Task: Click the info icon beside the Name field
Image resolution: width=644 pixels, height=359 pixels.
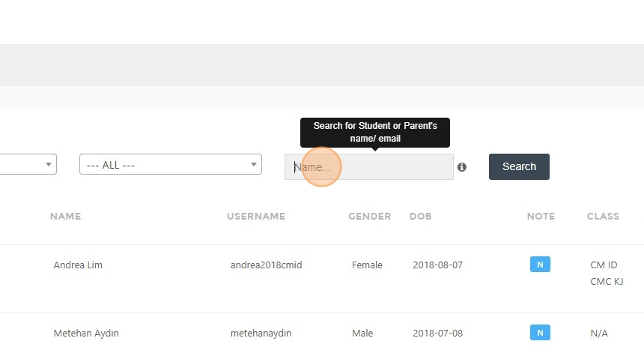Action: click(461, 167)
